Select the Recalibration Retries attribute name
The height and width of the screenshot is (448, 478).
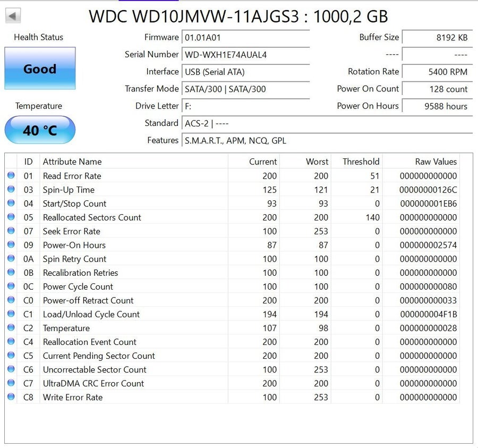coord(81,273)
